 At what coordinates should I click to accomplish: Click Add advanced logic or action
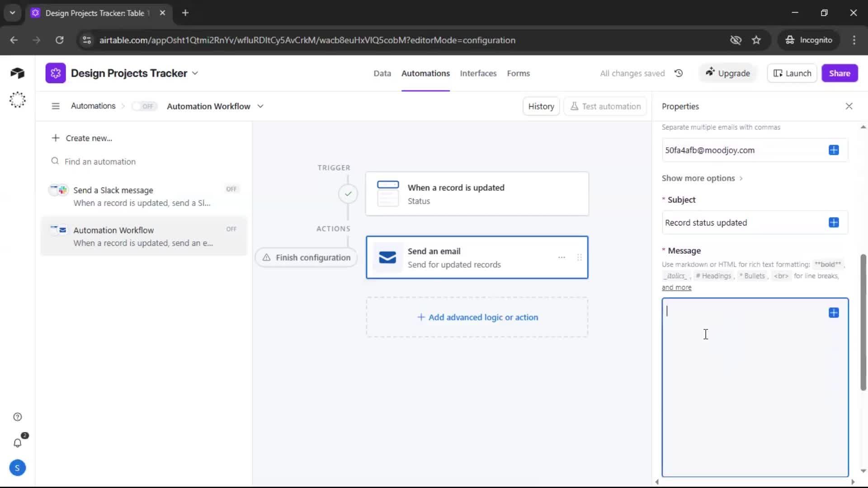click(x=477, y=317)
